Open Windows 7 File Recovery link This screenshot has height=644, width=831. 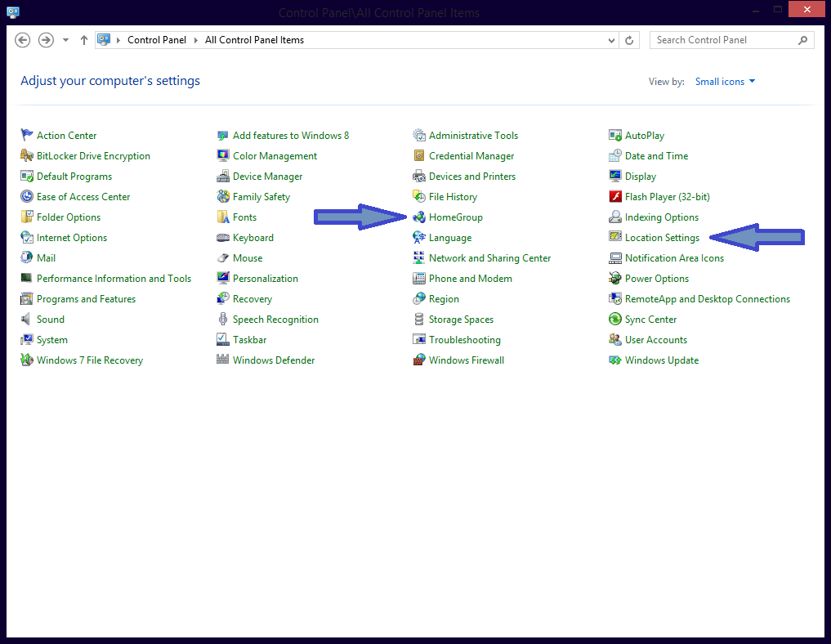pos(90,360)
